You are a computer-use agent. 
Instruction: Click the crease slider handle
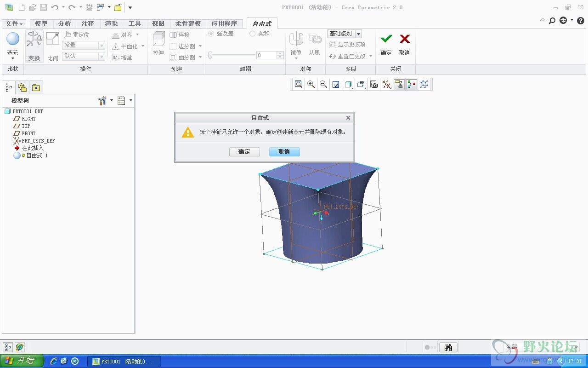(x=210, y=55)
